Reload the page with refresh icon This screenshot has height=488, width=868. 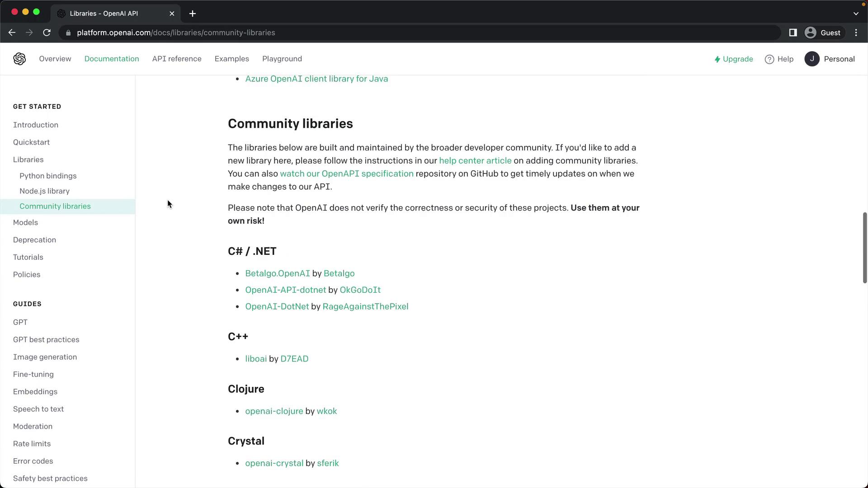pyautogui.click(x=47, y=33)
